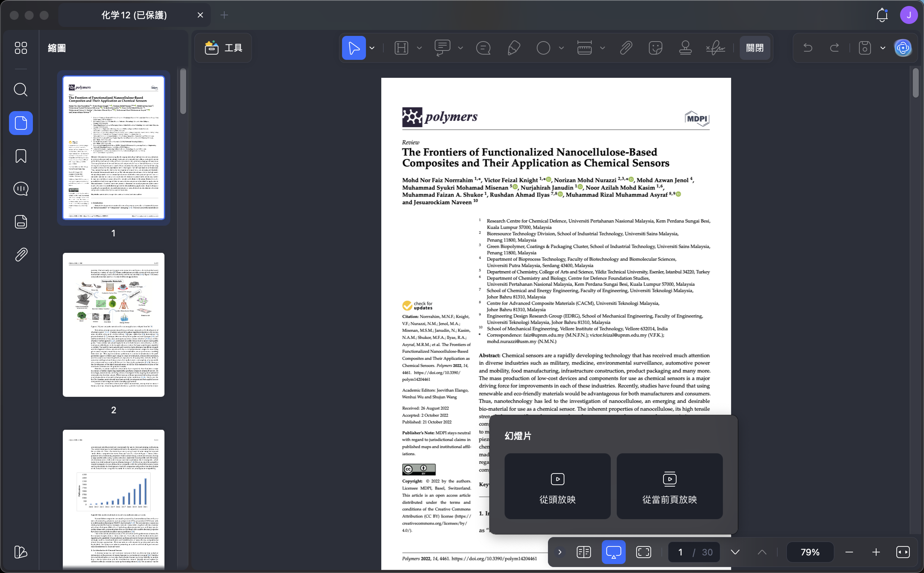Open page 2 thumbnail
This screenshot has width=924, height=573.
pyautogui.click(x=114, y=325)
